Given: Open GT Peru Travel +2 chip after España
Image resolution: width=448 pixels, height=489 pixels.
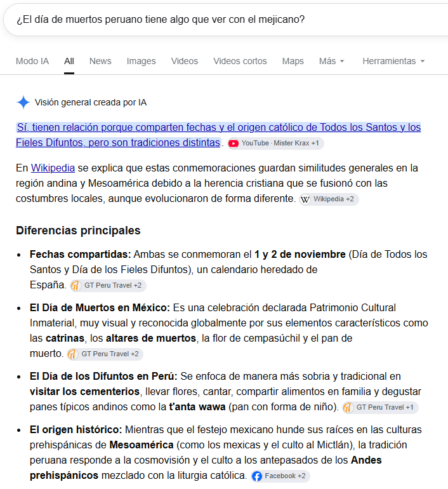Looking at the screenshot, I should 108,285.
